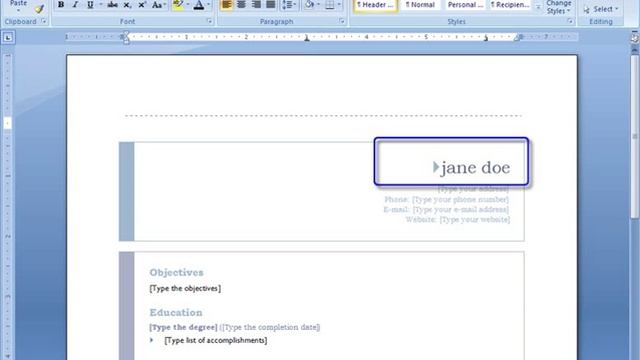Apply paragraph shading
Image resolution: width=640 pixels, height=360 pixels.
coord(309,4)
